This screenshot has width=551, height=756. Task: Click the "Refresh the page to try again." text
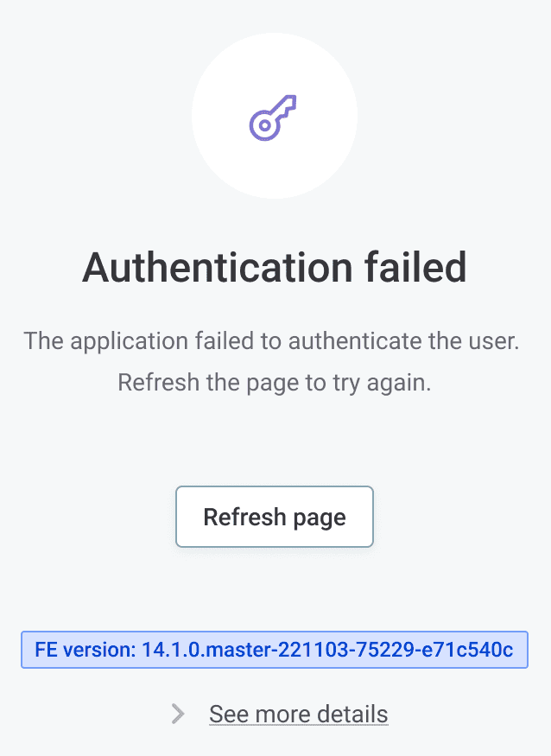274,382
